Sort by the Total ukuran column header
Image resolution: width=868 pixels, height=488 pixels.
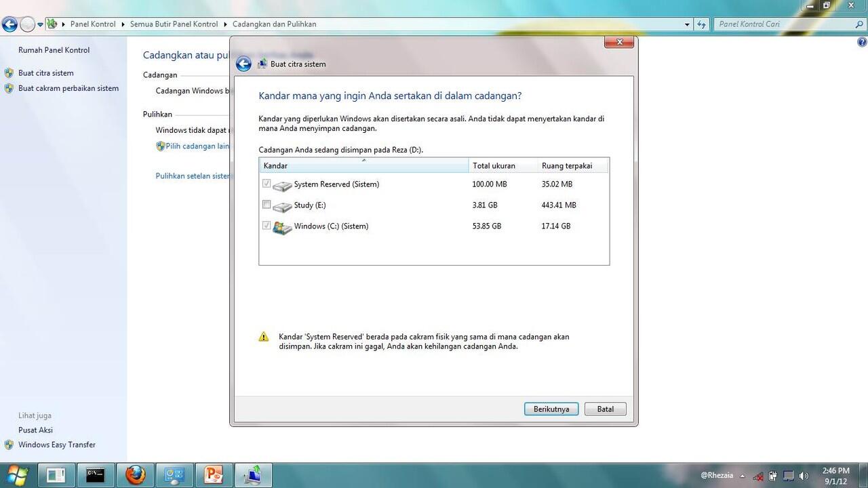point(502,165)
